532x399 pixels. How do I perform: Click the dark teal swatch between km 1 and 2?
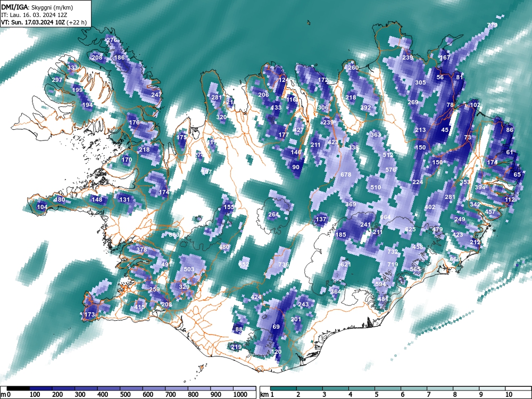pos(284,388)
